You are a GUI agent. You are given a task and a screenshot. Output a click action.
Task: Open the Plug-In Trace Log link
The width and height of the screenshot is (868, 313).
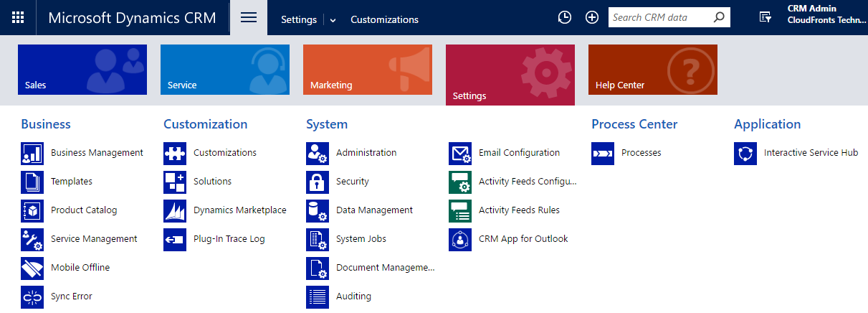[229, 239]
